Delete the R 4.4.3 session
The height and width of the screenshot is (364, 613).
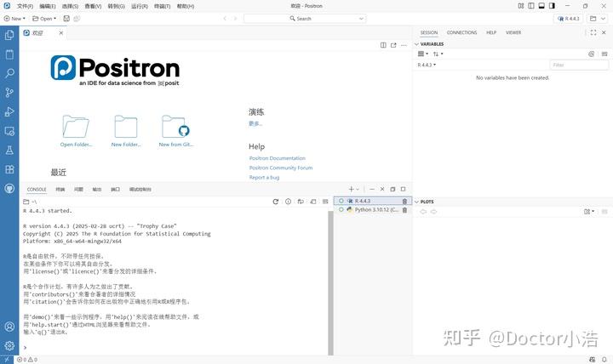(404, 202)
